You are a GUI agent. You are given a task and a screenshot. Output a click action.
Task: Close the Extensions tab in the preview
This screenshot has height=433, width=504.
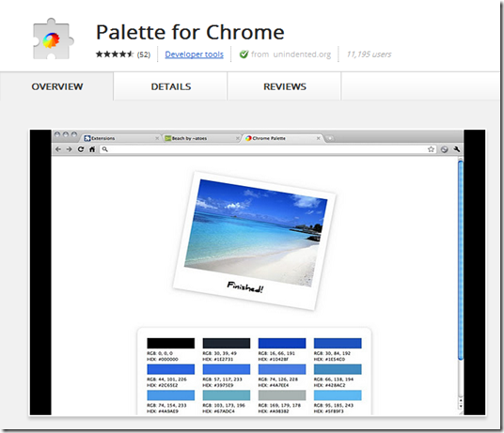[157, 138]
